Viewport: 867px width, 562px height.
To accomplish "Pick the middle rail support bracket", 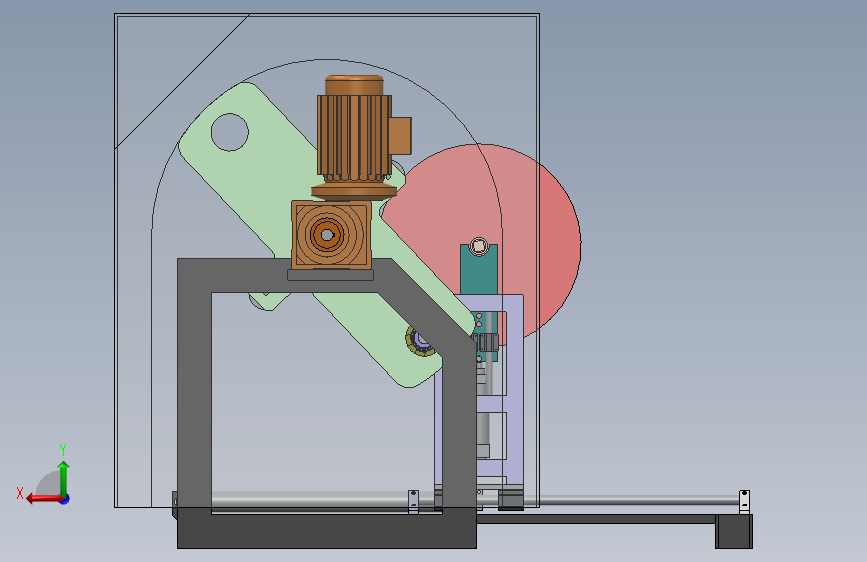I will click(413, 502).
